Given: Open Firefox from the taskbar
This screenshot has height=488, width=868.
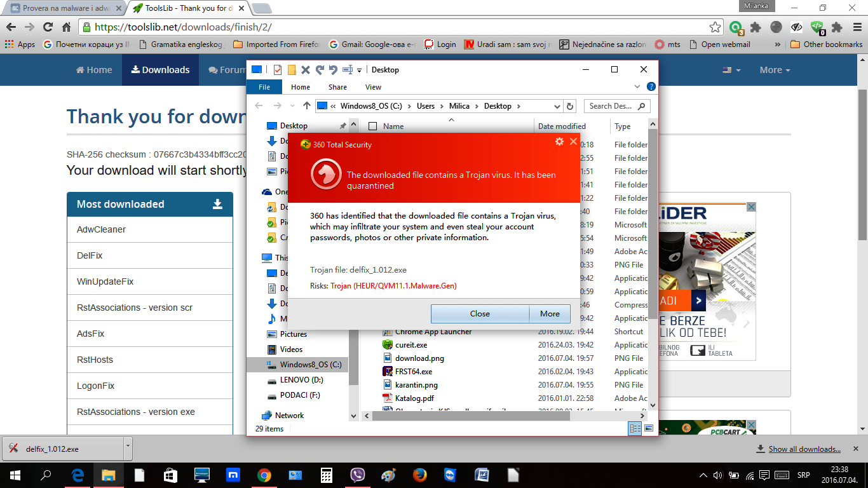Looking at the screenshot, I should [419, 475].
